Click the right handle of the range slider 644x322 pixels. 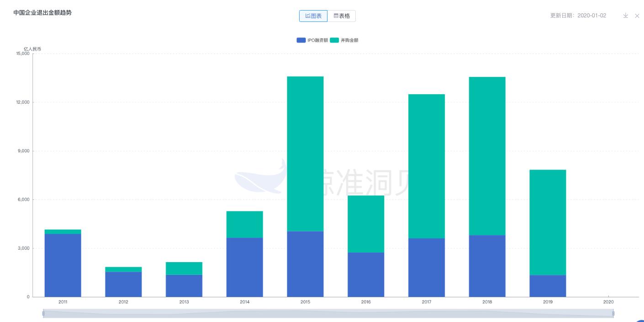[x=613, y=313]
